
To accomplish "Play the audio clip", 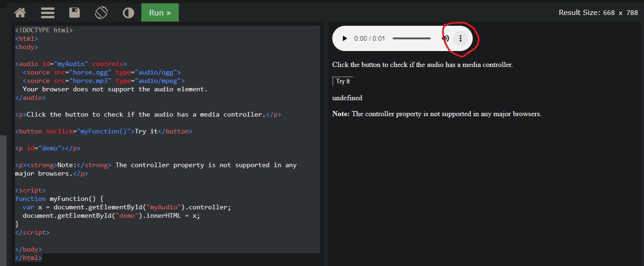I will [345, 38].
